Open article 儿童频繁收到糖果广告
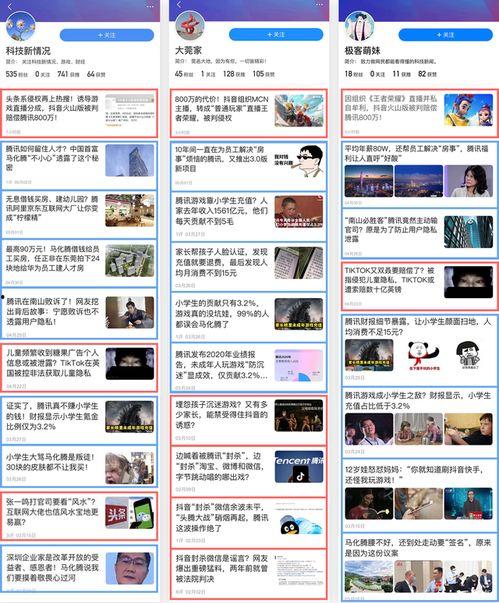 [x=79, y=367]
